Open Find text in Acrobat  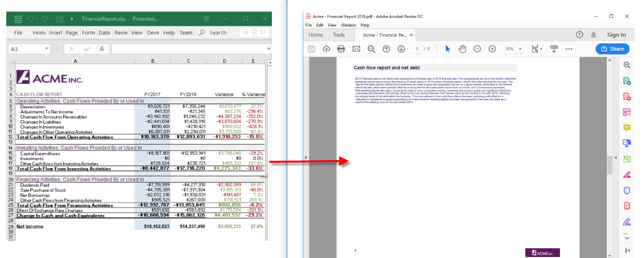click(x=371, y=49)
